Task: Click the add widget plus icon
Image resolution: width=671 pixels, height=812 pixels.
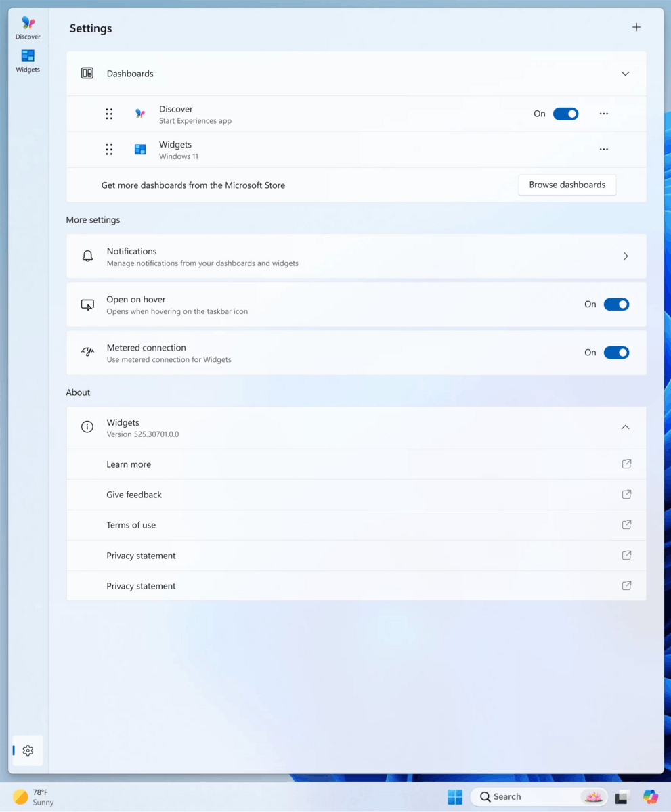Action: (636, 27)
